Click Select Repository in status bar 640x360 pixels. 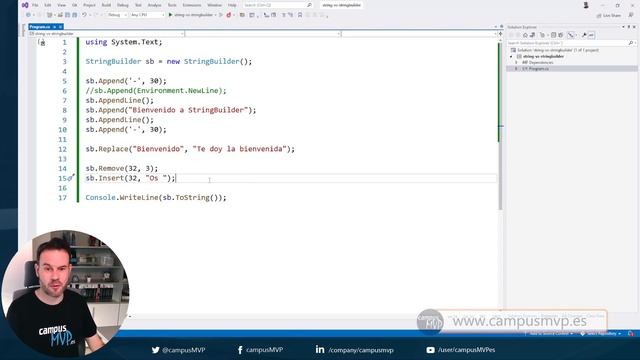tap(601, 333)
